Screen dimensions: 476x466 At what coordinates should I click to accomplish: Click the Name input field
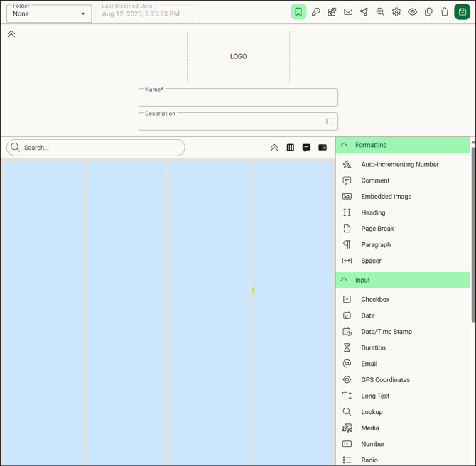(238, 98)
